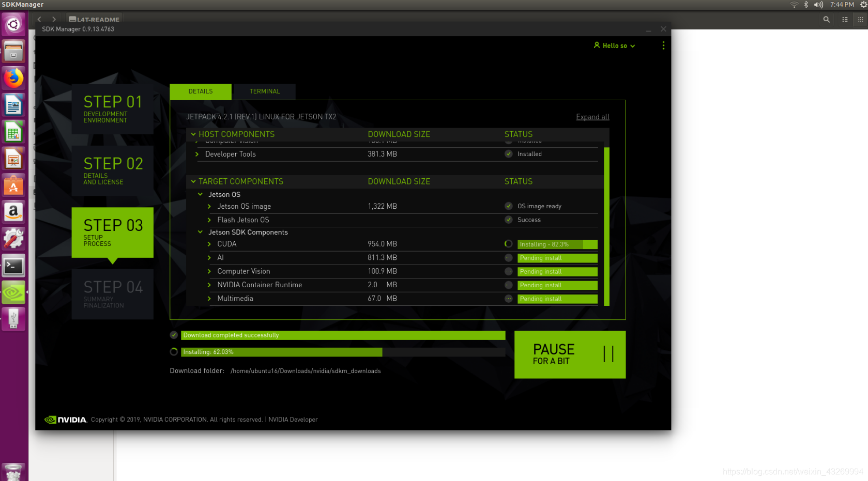
Task: Click the pause bars icon in Pause button
Action: (x=608, y=354)
